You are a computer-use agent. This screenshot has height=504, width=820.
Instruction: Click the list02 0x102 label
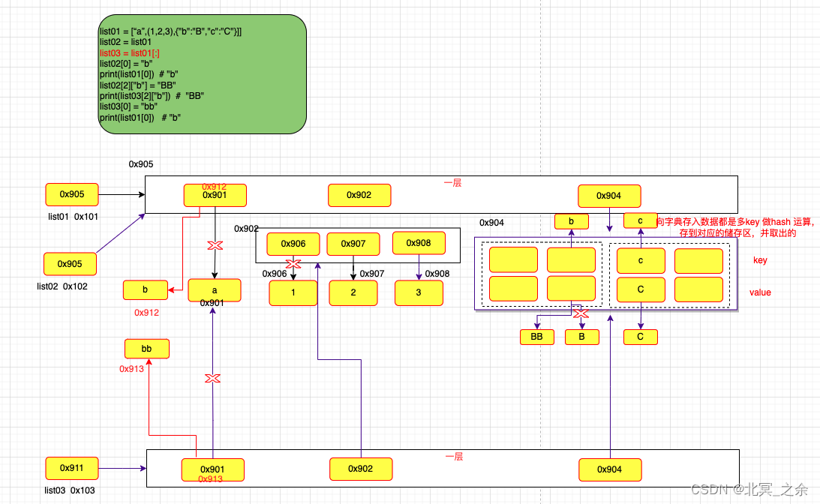(x=62, y=286)
